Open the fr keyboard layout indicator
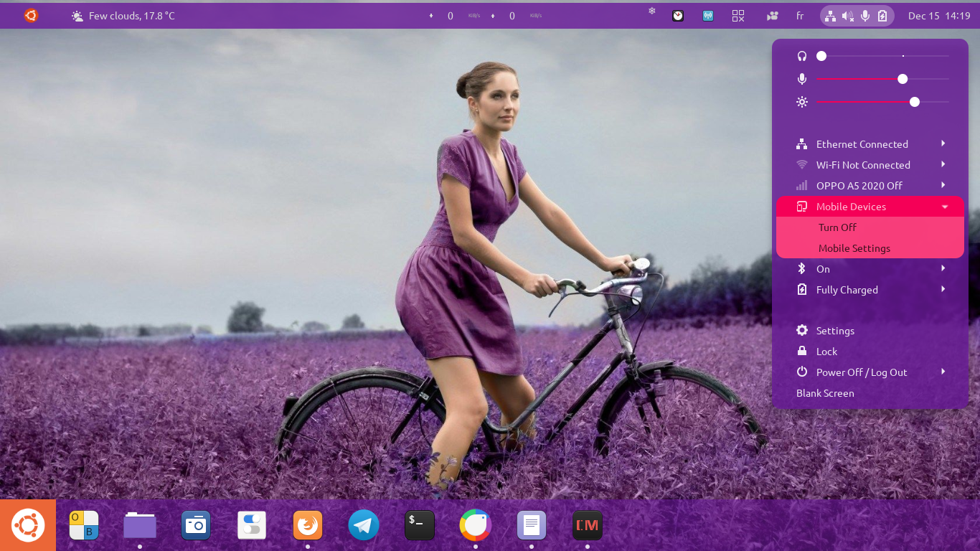 [800, 16]
